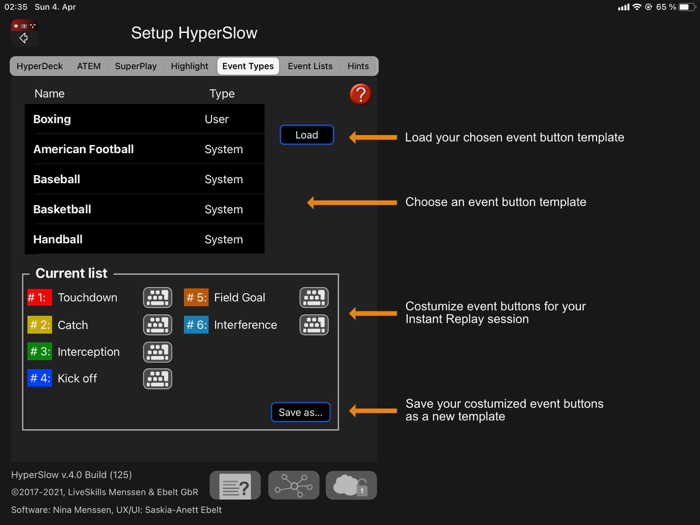Choose the Basketball template row
Screen dimensions: 700x525
[145, 209]
